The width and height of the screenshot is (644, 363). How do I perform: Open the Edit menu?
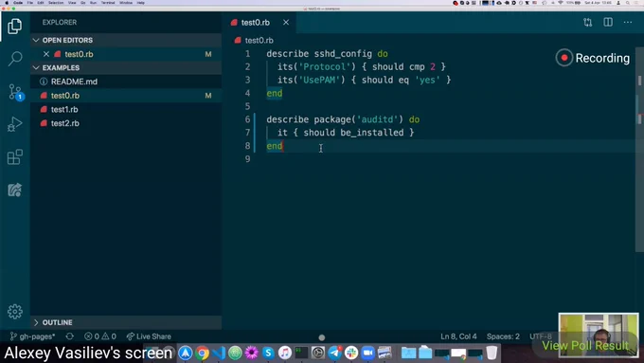40,3
